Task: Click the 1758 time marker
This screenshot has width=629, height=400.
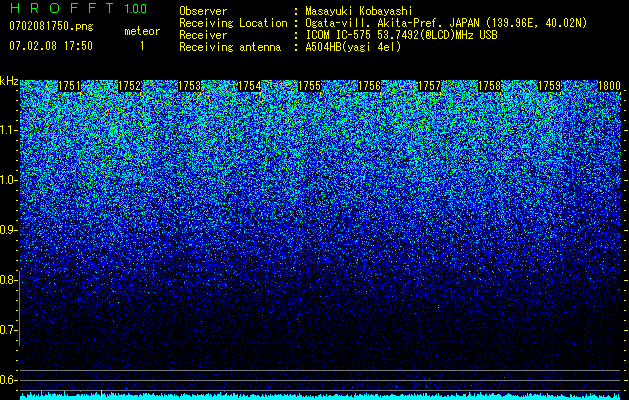Action: tap(489, 86)
